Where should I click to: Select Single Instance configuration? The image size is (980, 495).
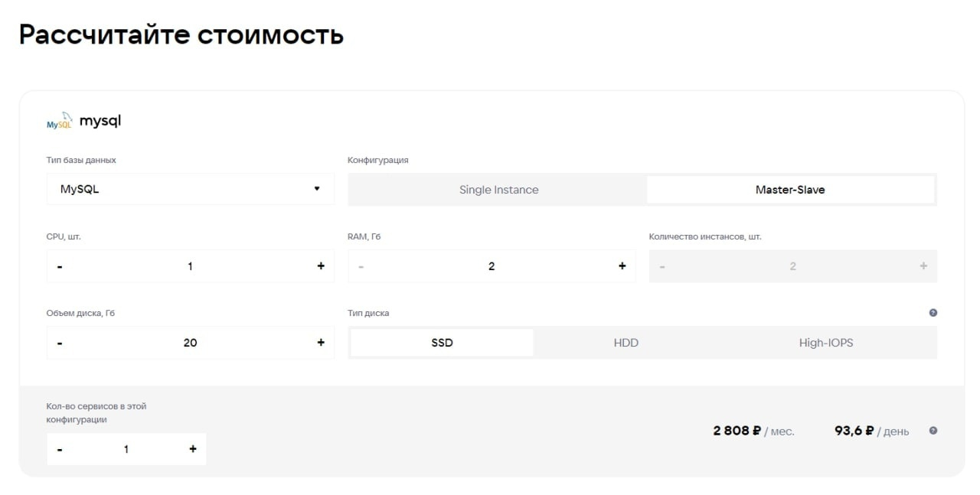click(498, 190)
